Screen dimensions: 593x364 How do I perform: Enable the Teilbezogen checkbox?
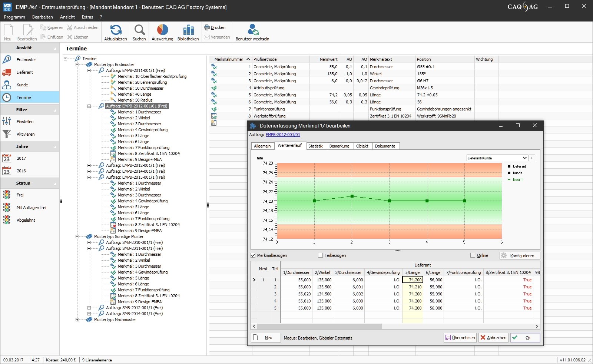(x=321, y=255)
